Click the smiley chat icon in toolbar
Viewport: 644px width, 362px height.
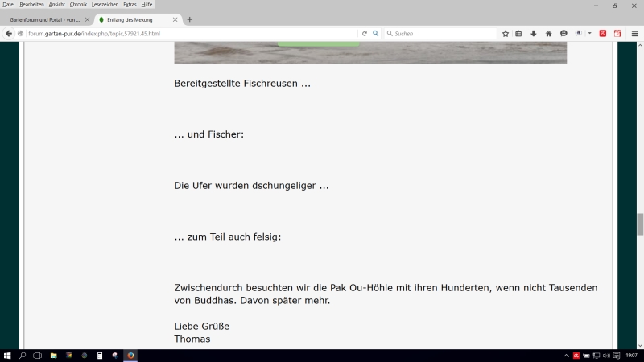(x=563, y=34)
